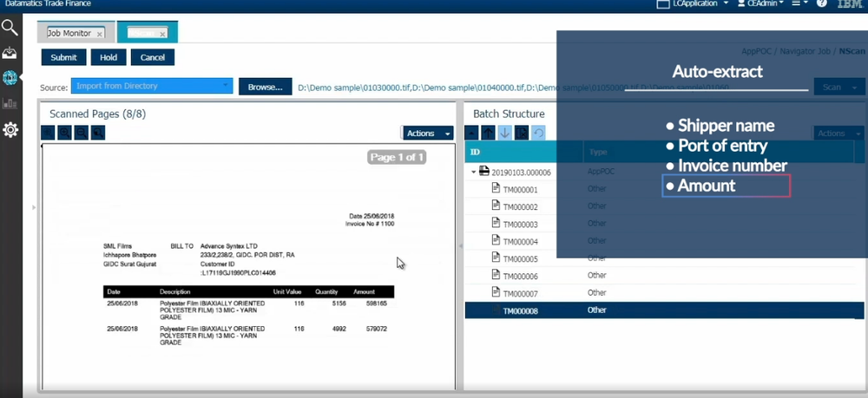Select the TM000008 highlighted row
Image resolution: width=868 pixels, height=398 pixels.
pos(664,310)
